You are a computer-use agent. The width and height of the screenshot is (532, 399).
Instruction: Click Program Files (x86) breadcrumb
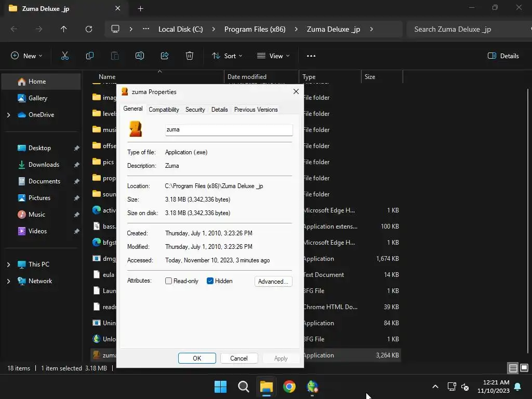coord(255,29)
